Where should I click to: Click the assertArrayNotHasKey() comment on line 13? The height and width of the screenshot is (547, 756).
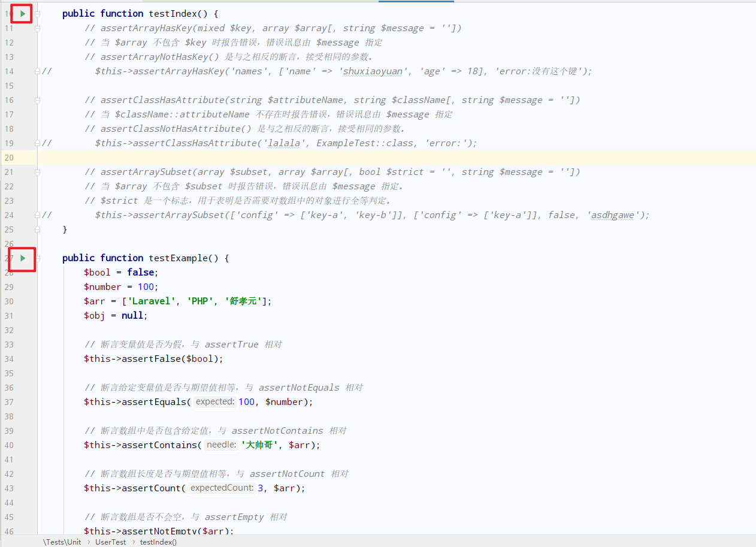[229, 56]
